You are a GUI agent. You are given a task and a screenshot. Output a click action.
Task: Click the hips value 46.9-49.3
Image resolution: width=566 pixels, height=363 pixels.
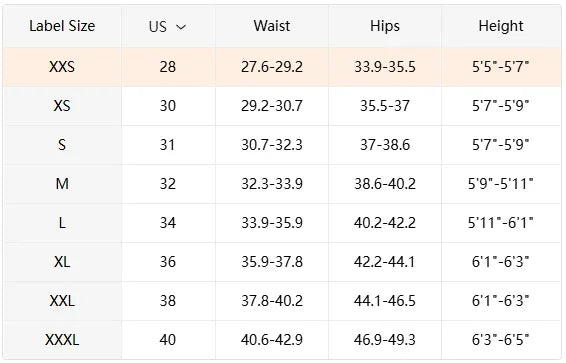[385, 340]
